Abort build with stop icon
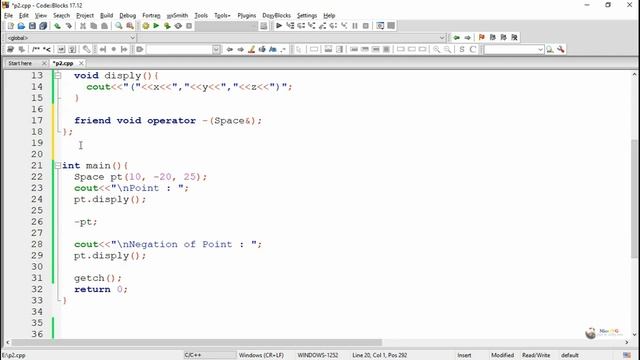Screen dimensions: 640x360 coord(189,26)
